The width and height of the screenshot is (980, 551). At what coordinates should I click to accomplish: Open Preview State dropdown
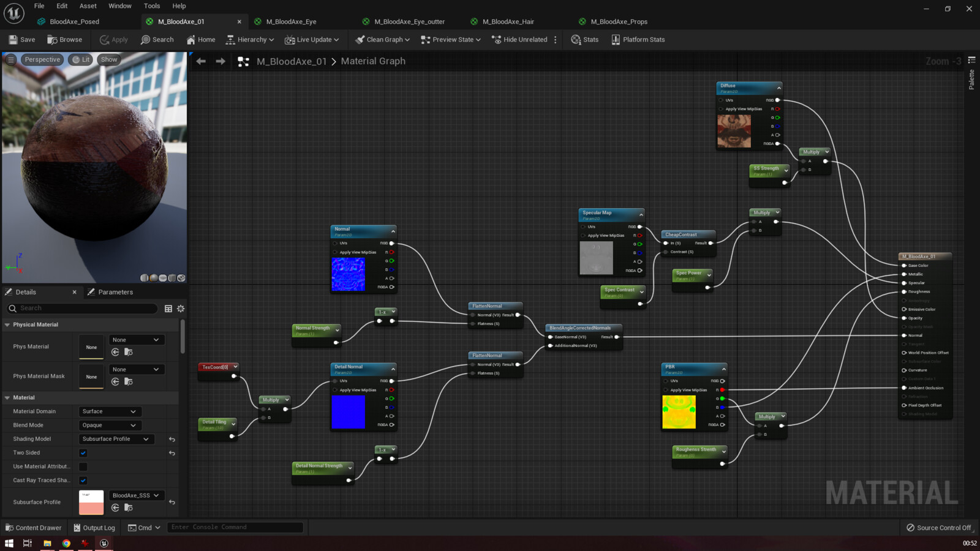tap(450, 39)
